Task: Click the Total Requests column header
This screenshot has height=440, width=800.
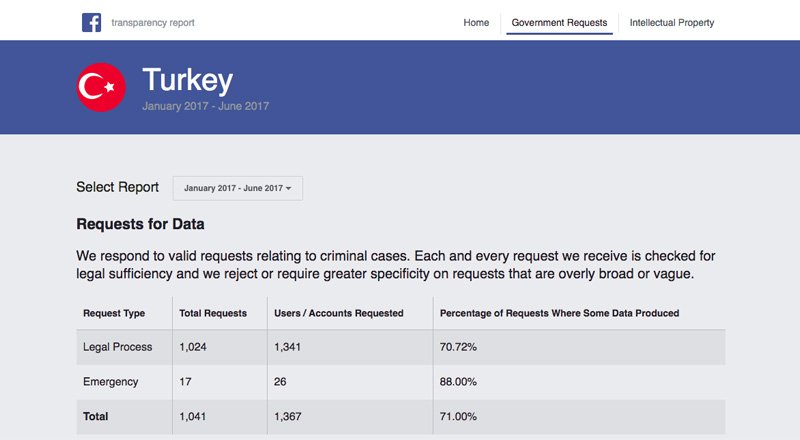Action: (213, 313)
